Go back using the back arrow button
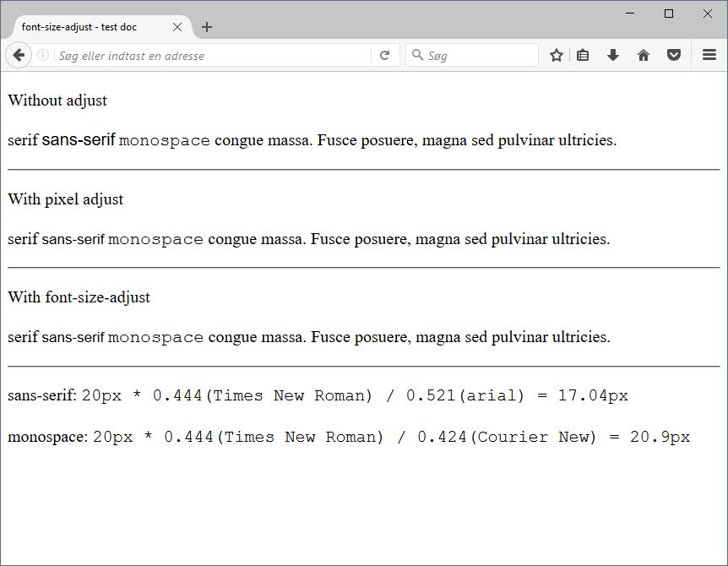728x566 pixels. 19,55
